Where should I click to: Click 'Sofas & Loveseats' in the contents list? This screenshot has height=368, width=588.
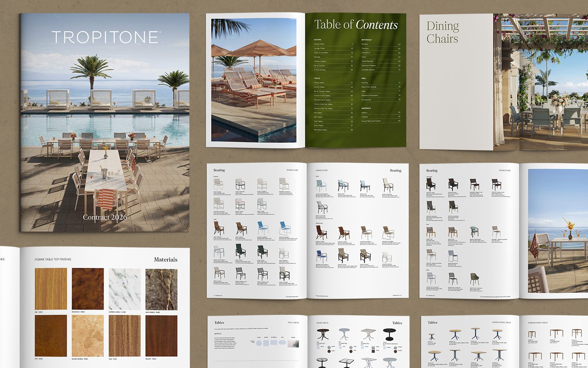pyautogui.click(x=321, y=53)
